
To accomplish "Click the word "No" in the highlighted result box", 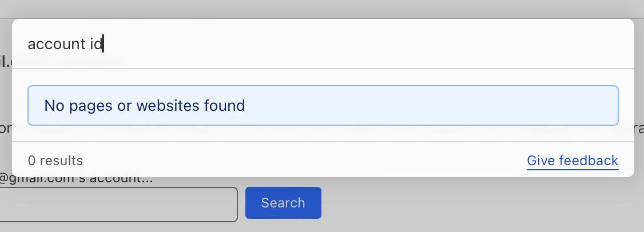I will click(x=53, y=105).
